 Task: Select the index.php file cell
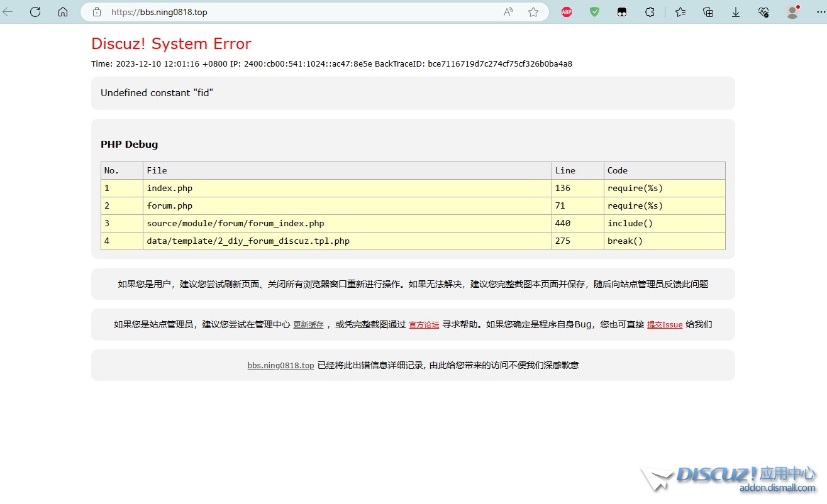(347, 188)
